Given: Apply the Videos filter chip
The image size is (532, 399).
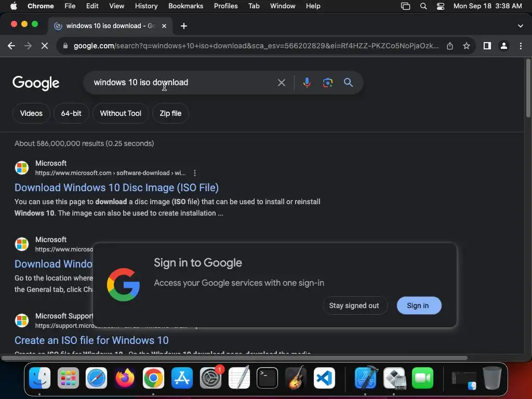Looking at the screenshot, I should [x=31, y=113].
